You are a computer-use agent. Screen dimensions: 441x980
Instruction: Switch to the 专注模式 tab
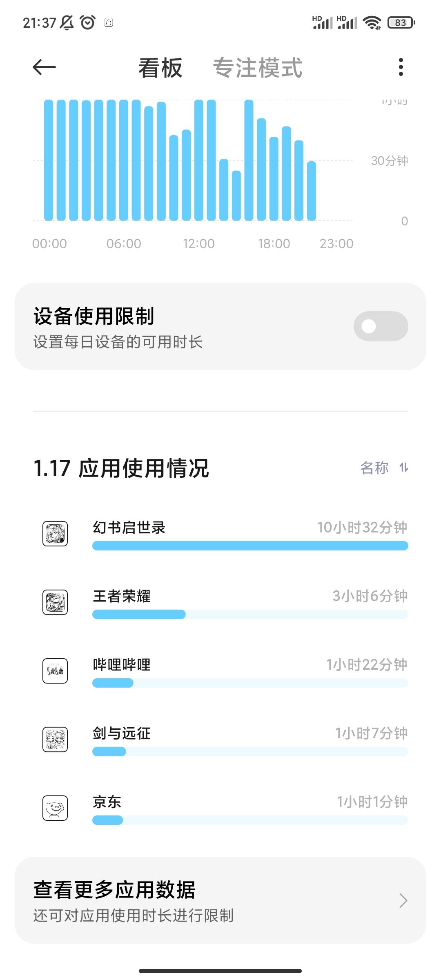258,67
